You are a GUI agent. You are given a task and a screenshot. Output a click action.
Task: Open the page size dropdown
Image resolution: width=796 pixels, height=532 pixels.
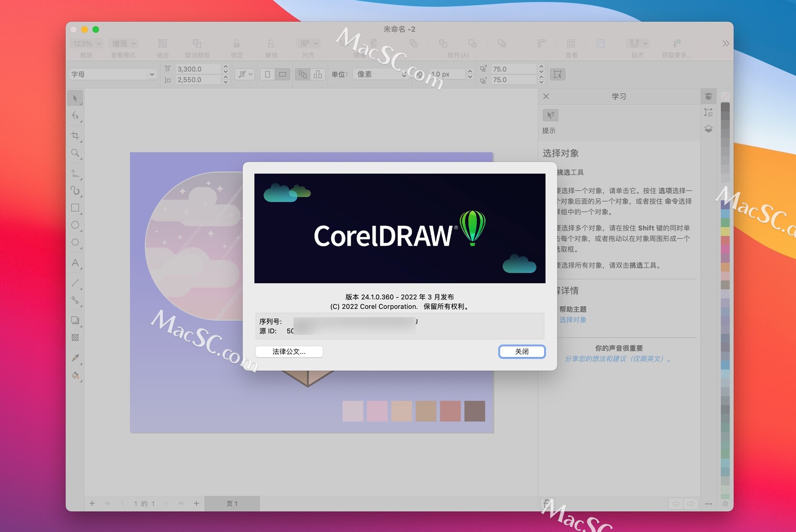tap(113, 74)
